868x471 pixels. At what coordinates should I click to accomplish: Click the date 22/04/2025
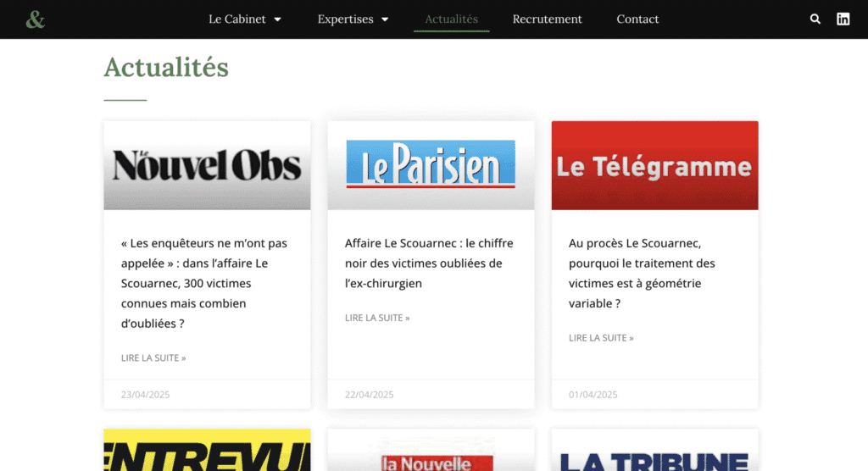(x=369, y=395)
